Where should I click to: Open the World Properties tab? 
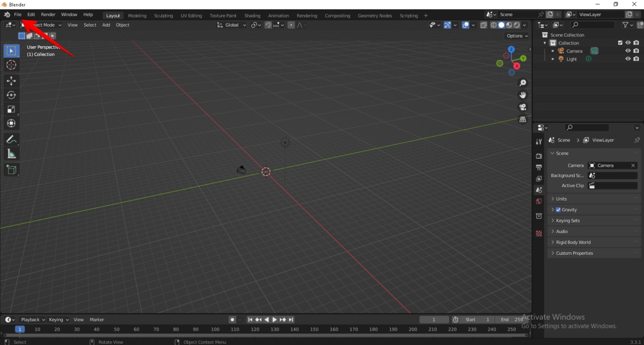click(x=539, y=201)
